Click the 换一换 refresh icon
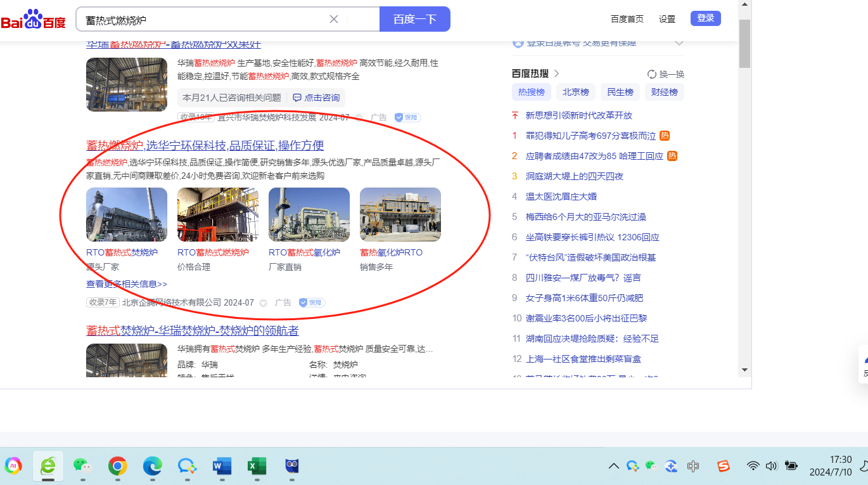The height and width of the screenshot is (485, 868). pyautogui.click(x=652, y=74)
